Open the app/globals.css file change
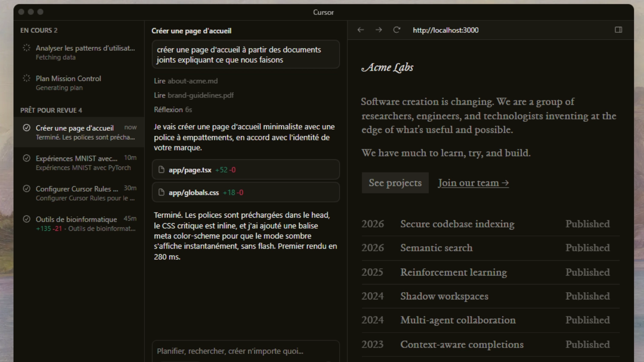644x362 pixels. point(246,192)
